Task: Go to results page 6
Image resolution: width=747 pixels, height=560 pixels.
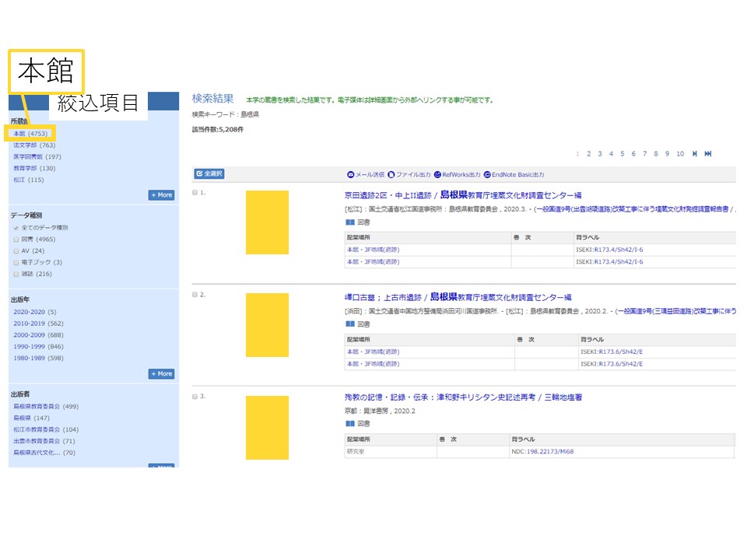Action: 633,154
